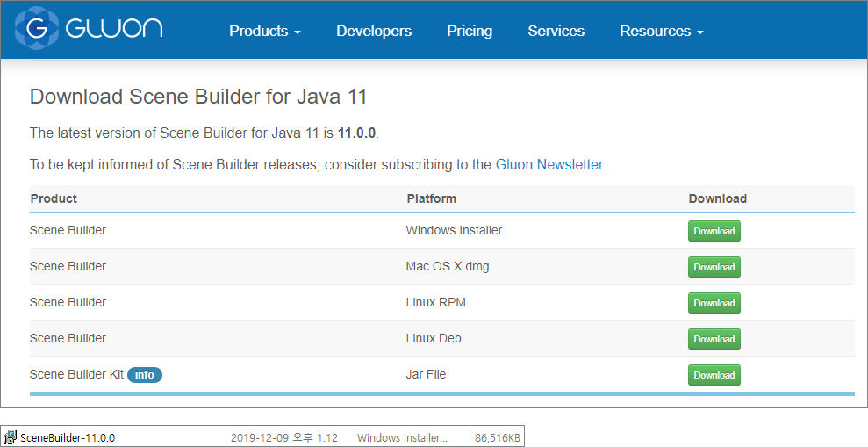This screenshot has height=447, width=868.
Task: Click the info badge beside Scene Builder Kit
Action: point(145,375)
